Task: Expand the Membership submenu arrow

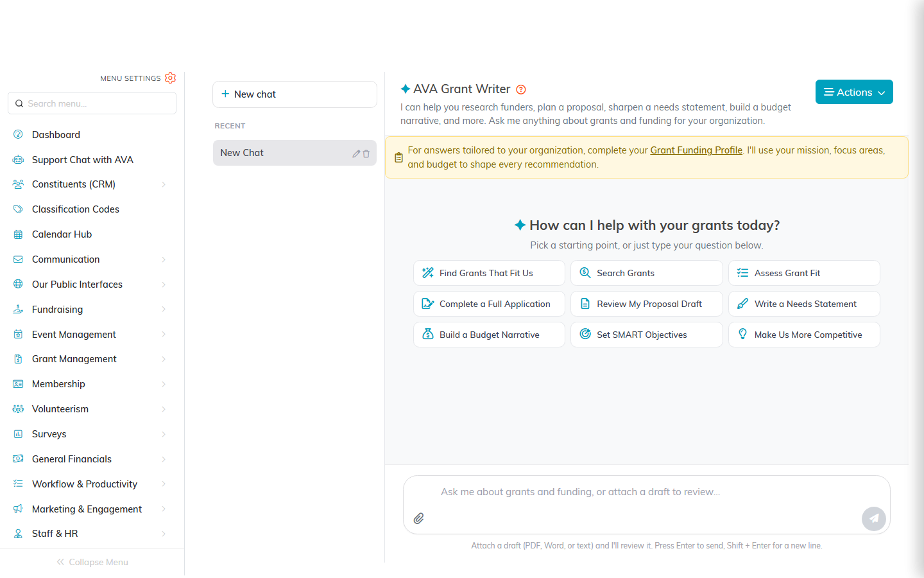Action: (164, 384)
